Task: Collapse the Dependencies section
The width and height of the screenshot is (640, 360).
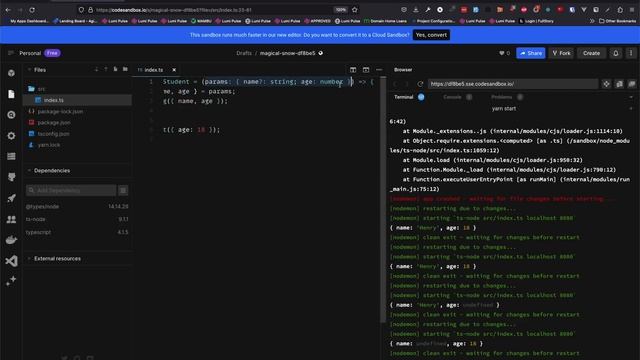Action: (29, 171)
